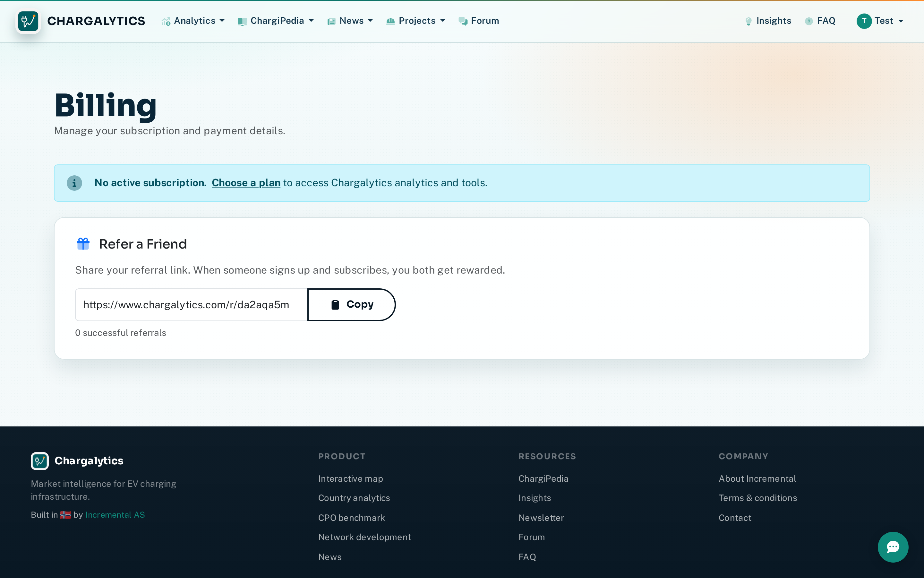This screenshot has width=924, height=578.
Task: Click the Projects hard-hat icon
Action: click(390, 21)
